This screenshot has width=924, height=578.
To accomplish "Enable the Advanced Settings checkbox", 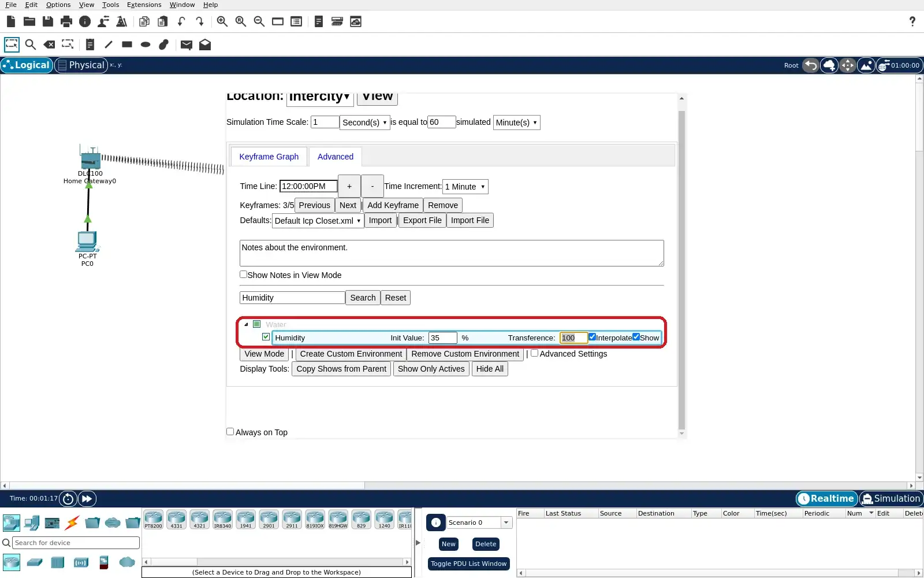I will (x=534, y=353).
